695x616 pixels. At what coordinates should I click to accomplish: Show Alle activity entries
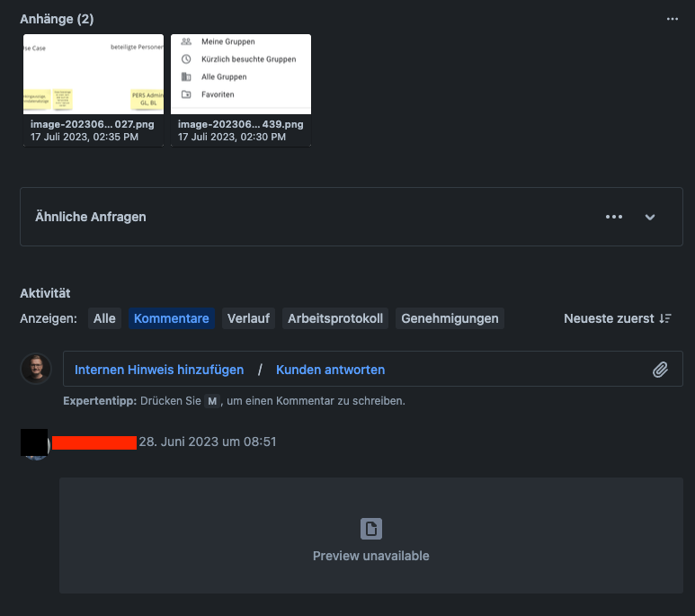104,318
